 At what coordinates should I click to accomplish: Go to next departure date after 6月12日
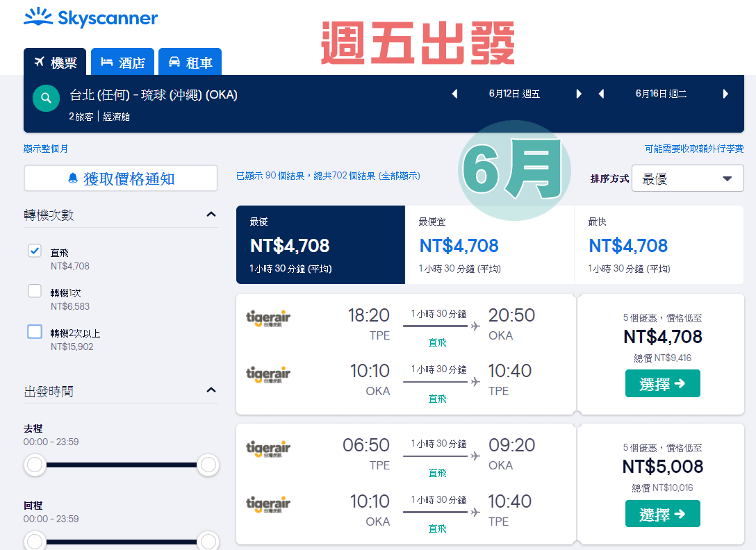coord(579,94)
